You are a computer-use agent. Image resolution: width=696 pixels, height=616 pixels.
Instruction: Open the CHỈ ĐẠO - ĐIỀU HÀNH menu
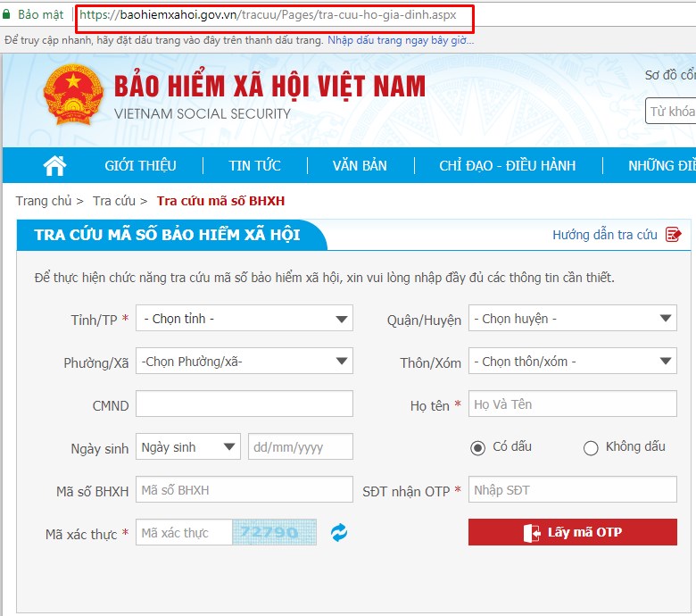coord(508,166)
